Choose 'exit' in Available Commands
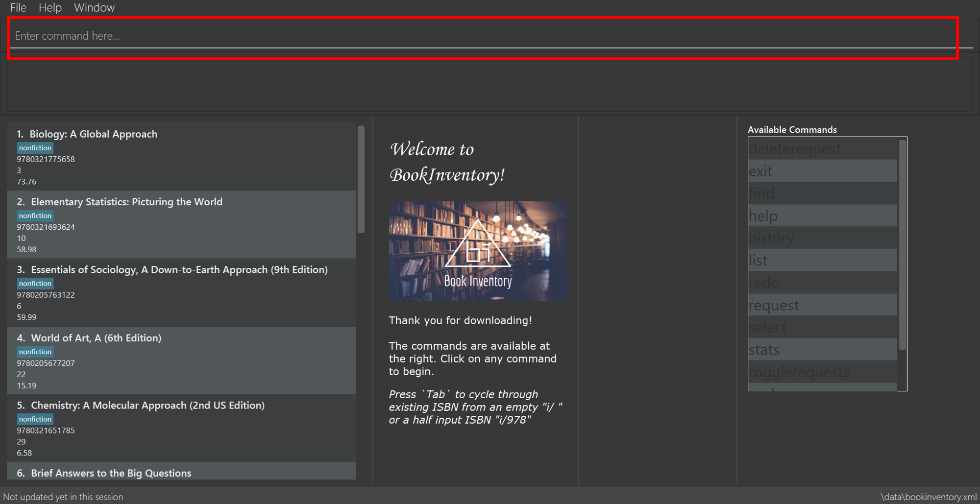 (823, 171)
